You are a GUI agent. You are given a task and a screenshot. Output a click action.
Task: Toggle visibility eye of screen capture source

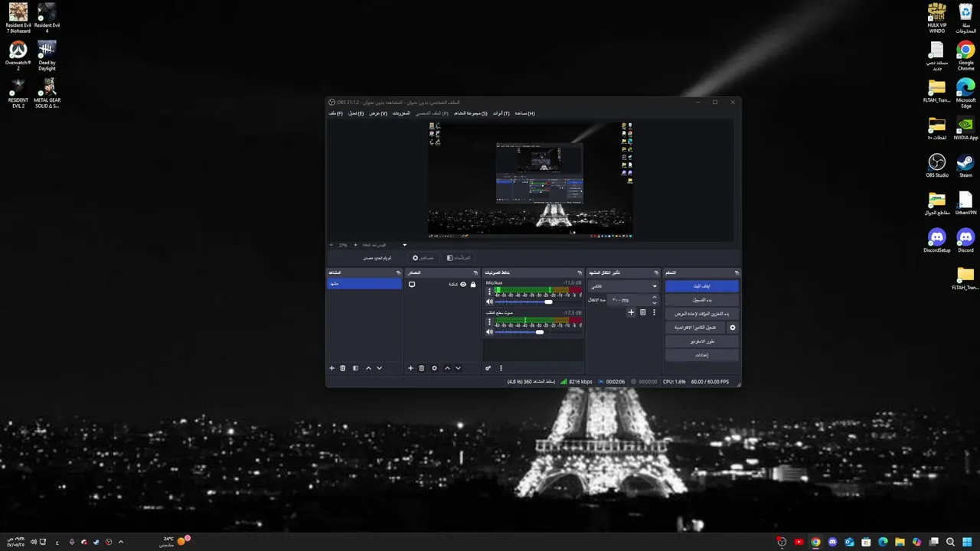(x=463, y=284)
